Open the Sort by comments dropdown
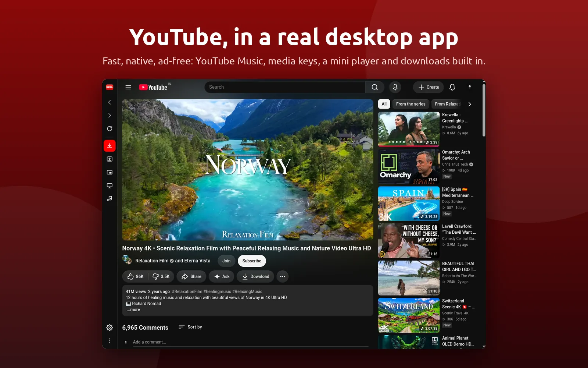Image resolution: width=588 pixels, height=368 pixels. [190, 327]
